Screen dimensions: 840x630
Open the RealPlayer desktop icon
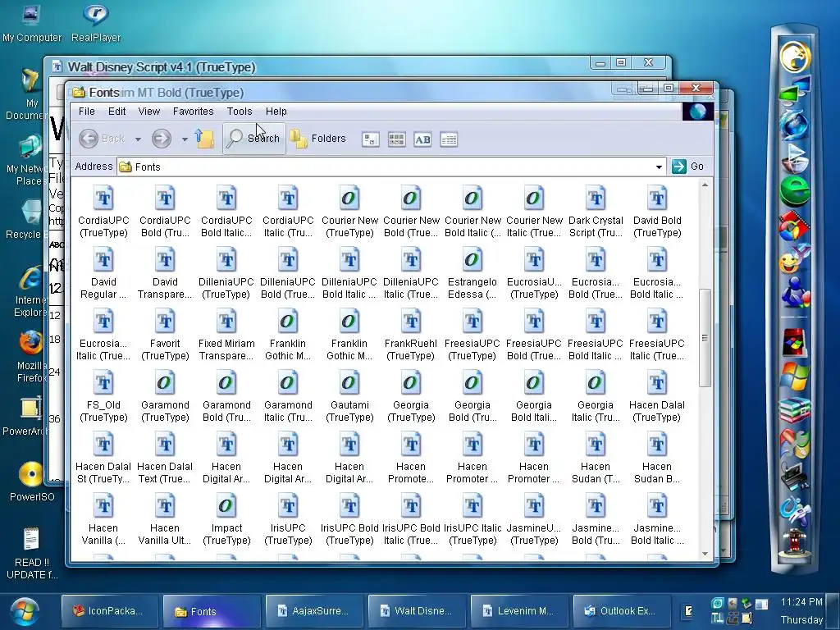coord(96,24)
